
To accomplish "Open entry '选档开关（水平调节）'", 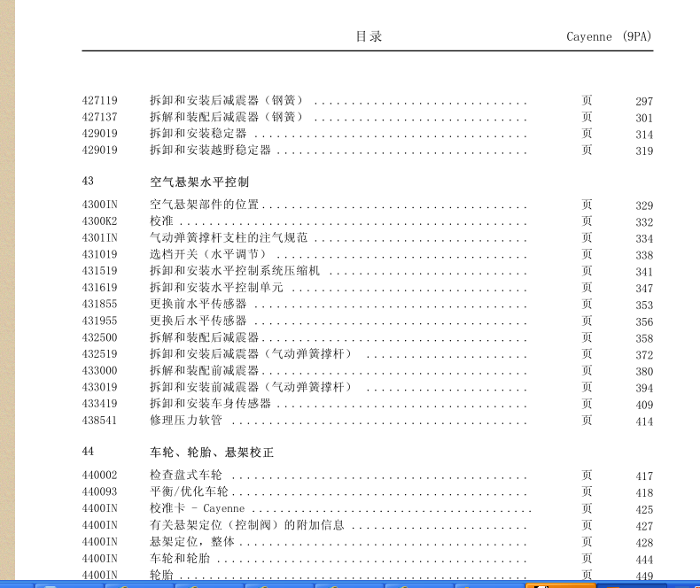I will (x=208, y=254).
